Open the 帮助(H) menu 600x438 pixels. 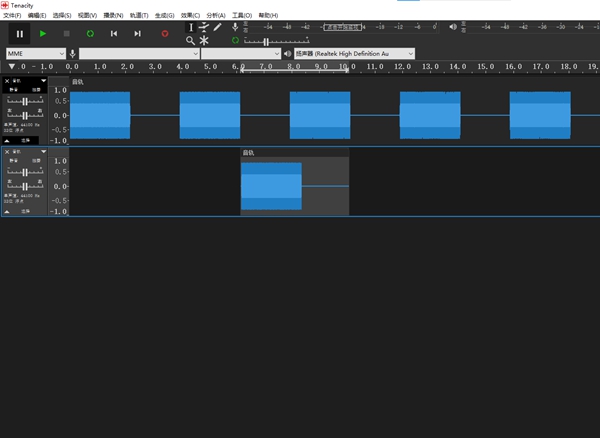click(268, 15)
